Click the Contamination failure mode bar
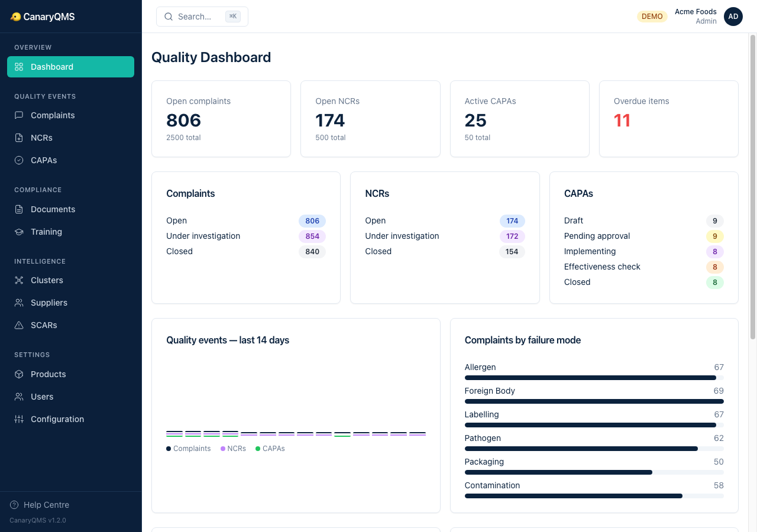The image size is (757, 532). click(x=594, y=496)
